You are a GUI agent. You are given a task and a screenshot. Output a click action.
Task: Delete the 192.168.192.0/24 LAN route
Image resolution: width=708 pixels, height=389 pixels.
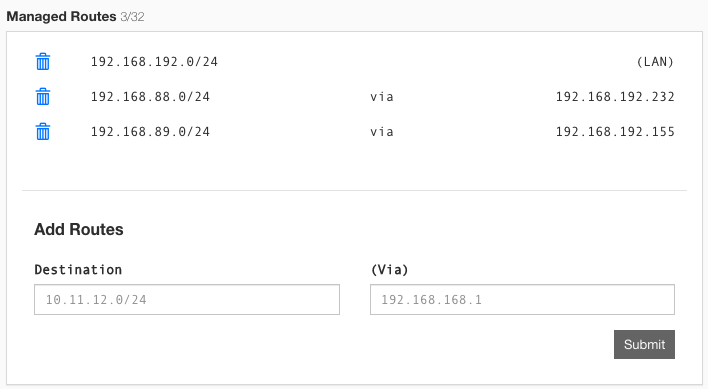pyautogui.click(x=43, y=62)
